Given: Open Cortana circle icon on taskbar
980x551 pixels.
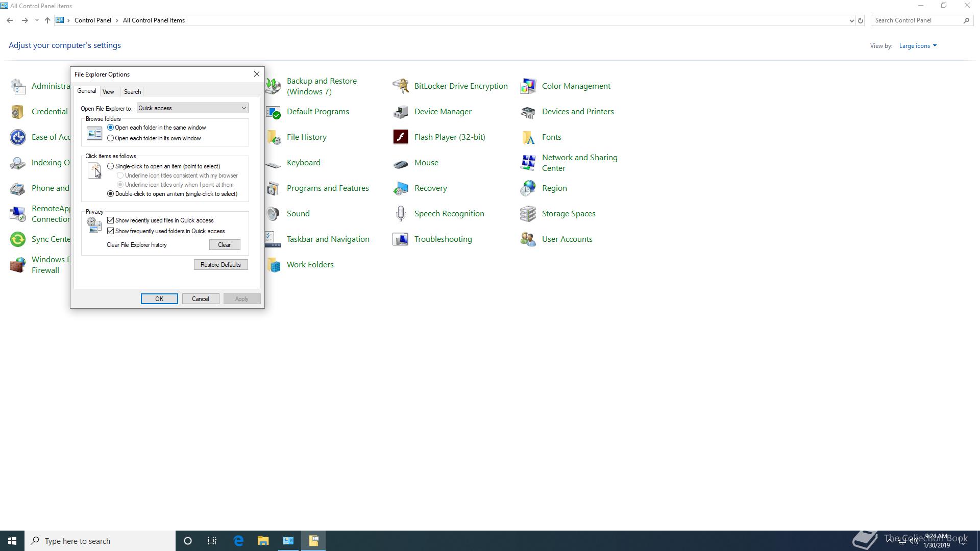Looking at the screenshot, I should tap(188, 541).
